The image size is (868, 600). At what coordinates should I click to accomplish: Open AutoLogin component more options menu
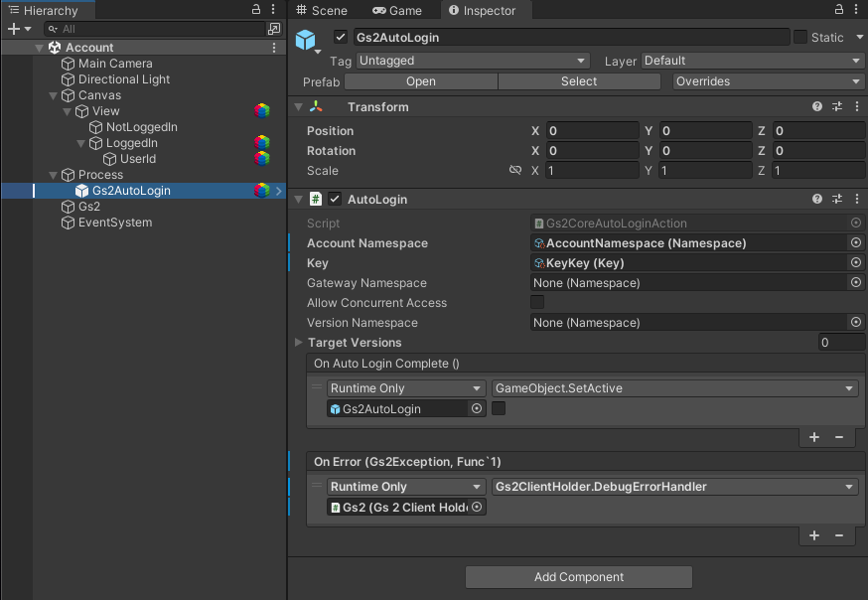857,200
